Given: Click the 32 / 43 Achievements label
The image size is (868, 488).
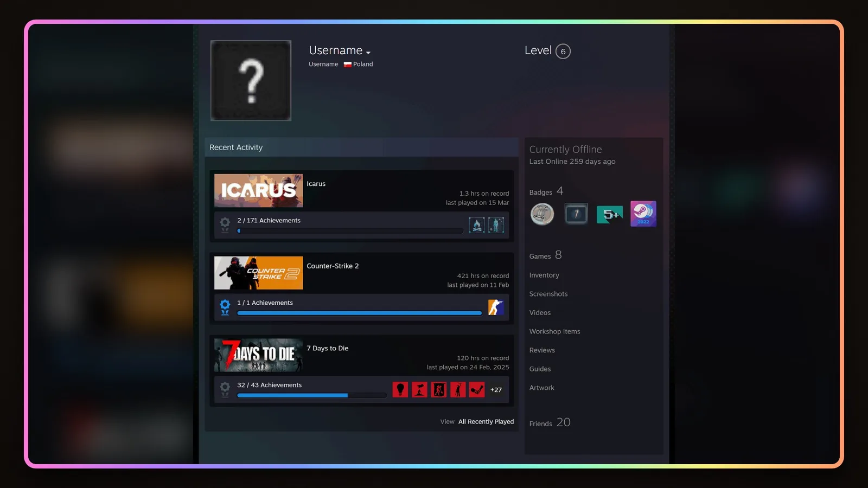Looking at the screenshot, I should (x=269, y=385).
